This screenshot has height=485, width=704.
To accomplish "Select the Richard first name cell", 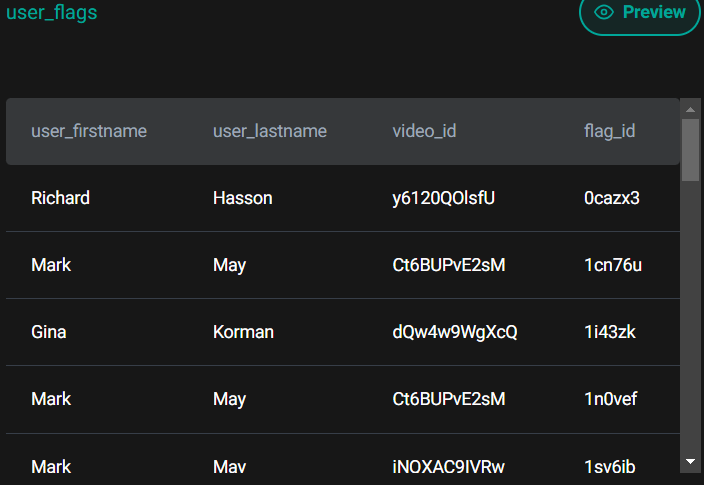I will tap(60, 198).
